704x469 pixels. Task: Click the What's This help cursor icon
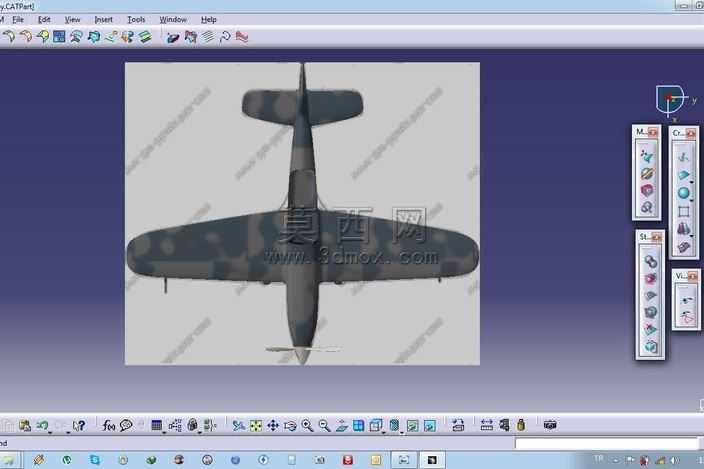[79, 425]
